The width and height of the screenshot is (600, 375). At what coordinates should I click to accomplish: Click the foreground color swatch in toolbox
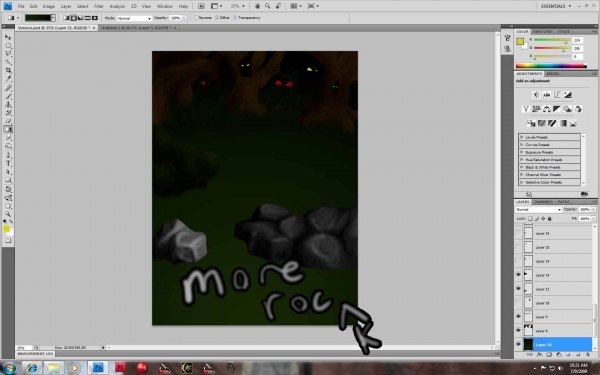click(6, 229)
